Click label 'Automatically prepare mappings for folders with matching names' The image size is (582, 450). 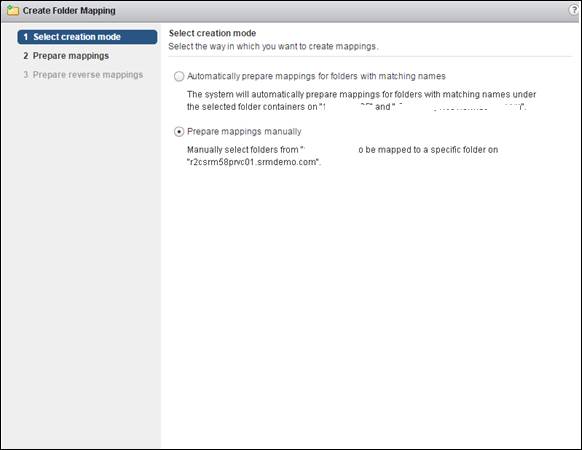(x=316, y=76)
